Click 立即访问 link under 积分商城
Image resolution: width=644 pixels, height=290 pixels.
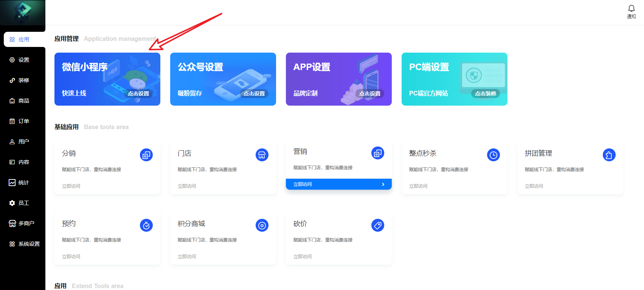point(187,257)
